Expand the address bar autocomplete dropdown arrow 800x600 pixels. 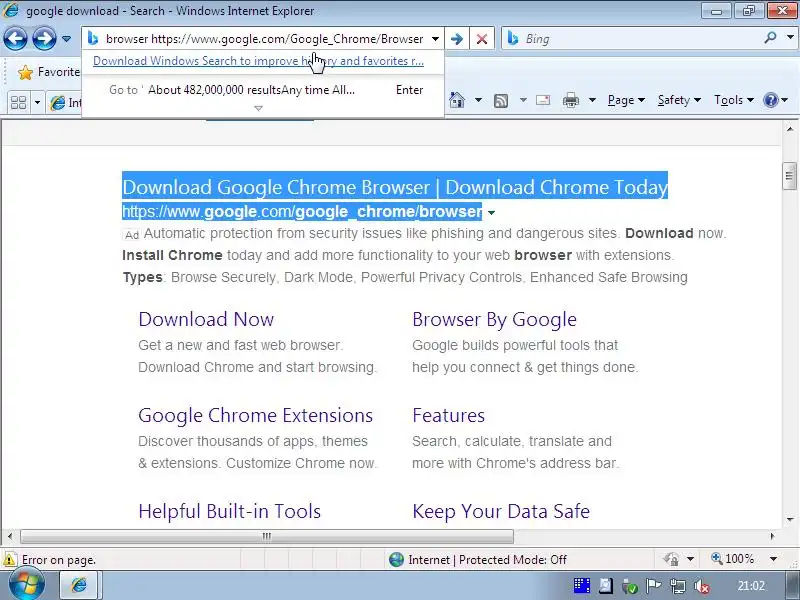click(x=435, y=39)
